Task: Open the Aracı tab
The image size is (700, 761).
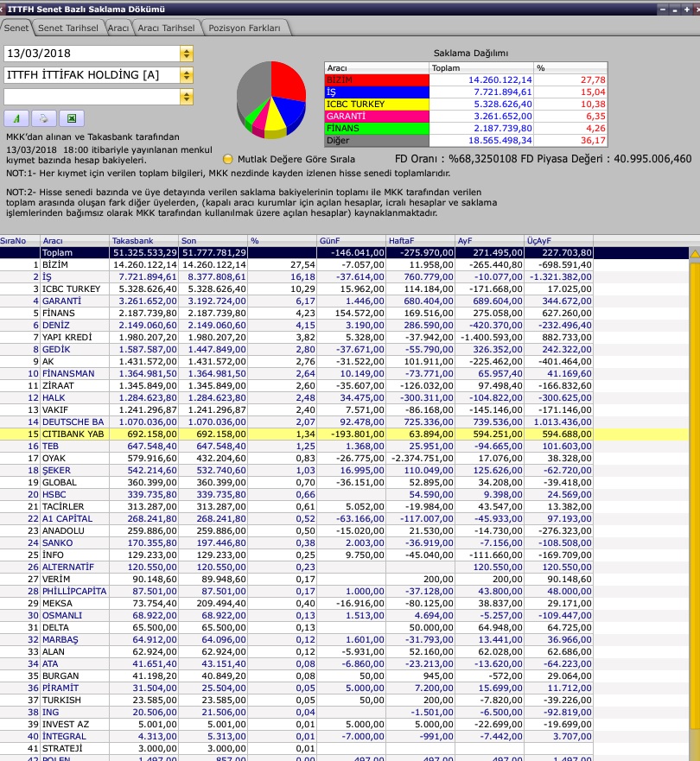Action: [118, 28]
